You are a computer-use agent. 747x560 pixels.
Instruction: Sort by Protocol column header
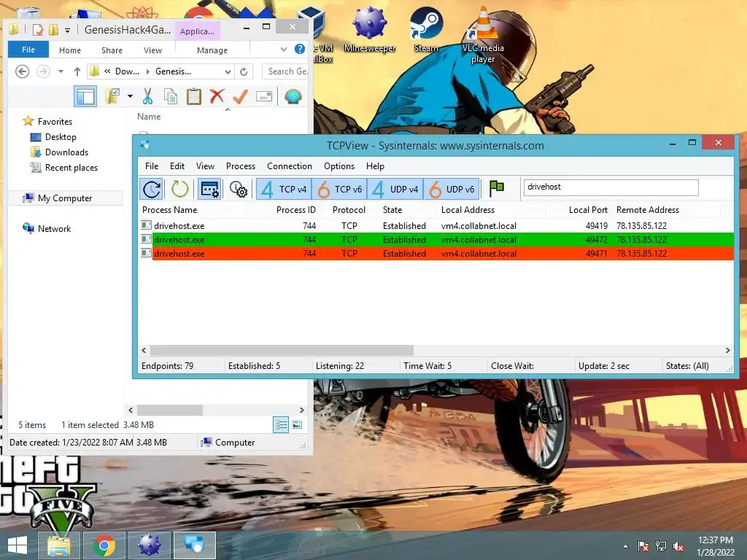click(349, 210)
